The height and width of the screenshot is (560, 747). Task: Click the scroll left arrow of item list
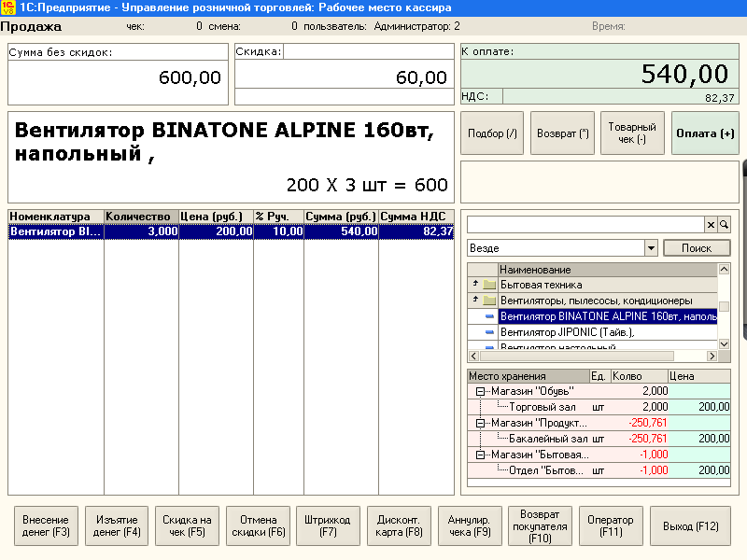click(x=473, y=356)
